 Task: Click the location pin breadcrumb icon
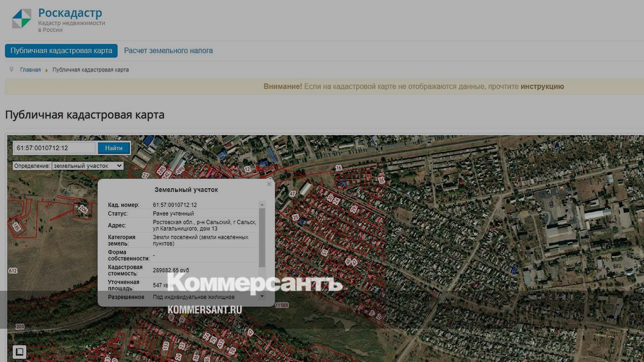tap(11, 70)
